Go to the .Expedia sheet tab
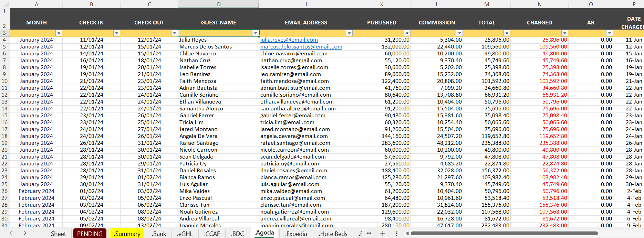 coord(296,234)
